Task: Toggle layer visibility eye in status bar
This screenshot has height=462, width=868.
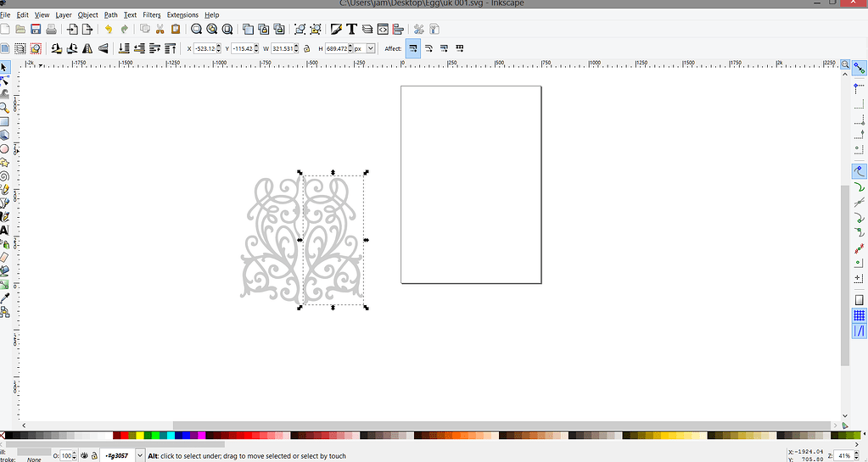Action: point(85,456)
